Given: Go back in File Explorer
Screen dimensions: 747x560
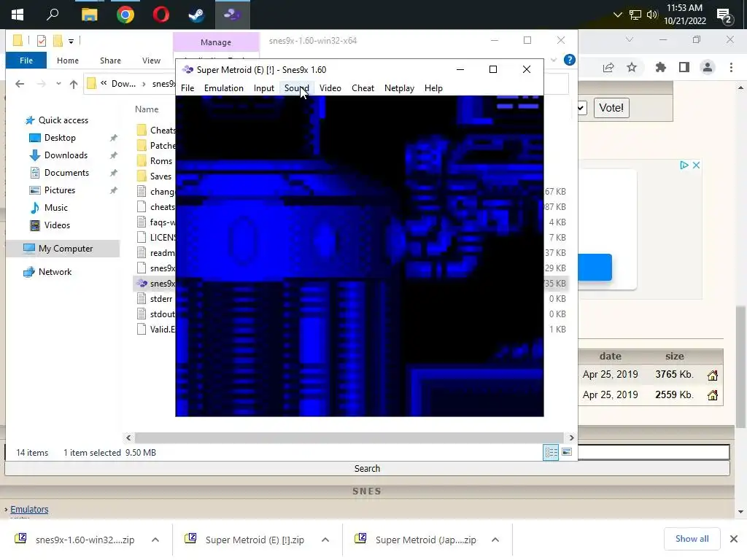Looking at the screenshot, I should (20, 84).
